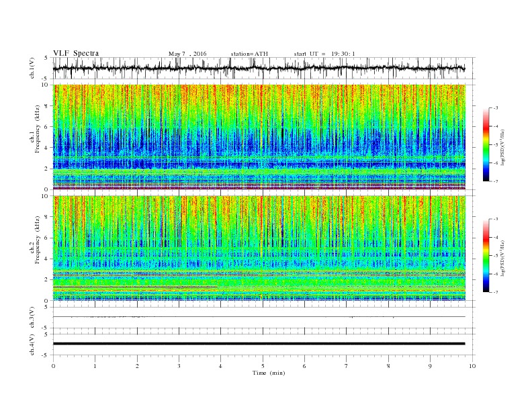This screenshot has width=532, height=411.
Task: Click the "ch.1(V)" waveform axis label
Action: pyautogui.click(x=32, y=68)
